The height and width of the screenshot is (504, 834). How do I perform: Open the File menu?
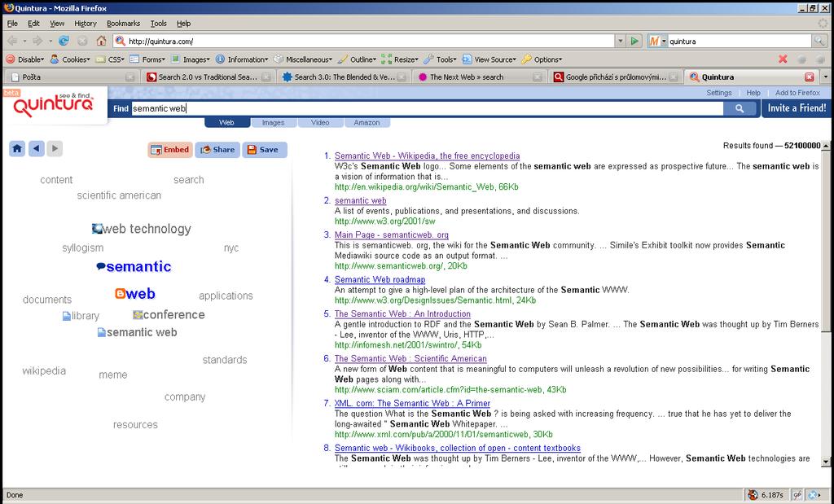[12, 24]
